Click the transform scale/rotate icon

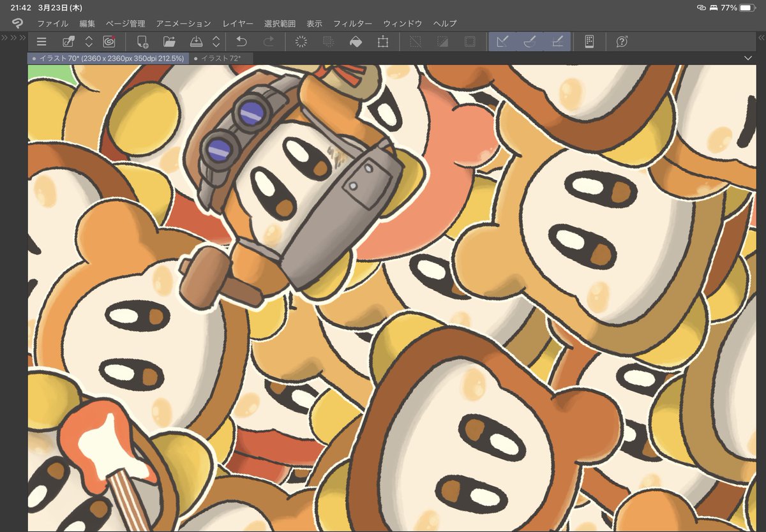383,42
